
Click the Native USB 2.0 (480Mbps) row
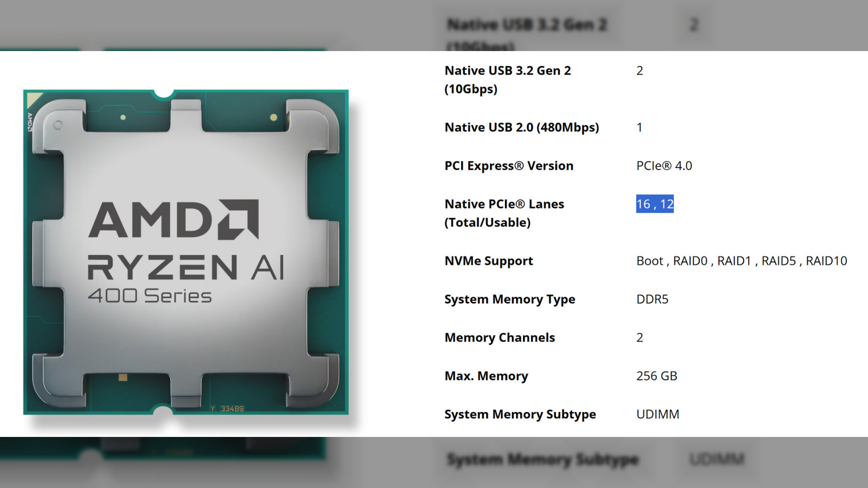pos(522,127)
